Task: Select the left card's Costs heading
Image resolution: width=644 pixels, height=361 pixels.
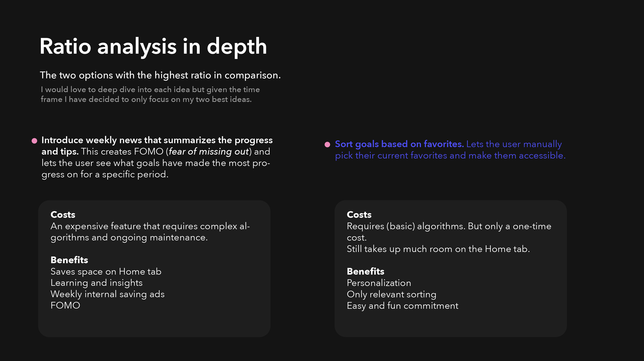Action: (x=63, y=214)
